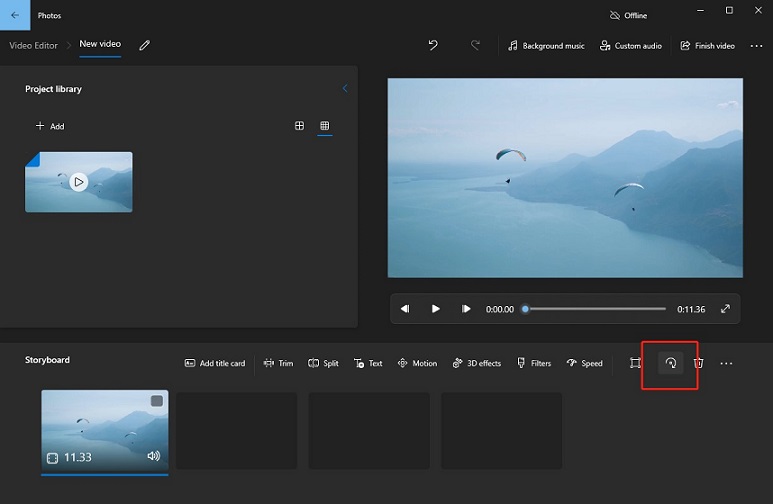Click the video seek bar
773x504 pixels.
595,309
